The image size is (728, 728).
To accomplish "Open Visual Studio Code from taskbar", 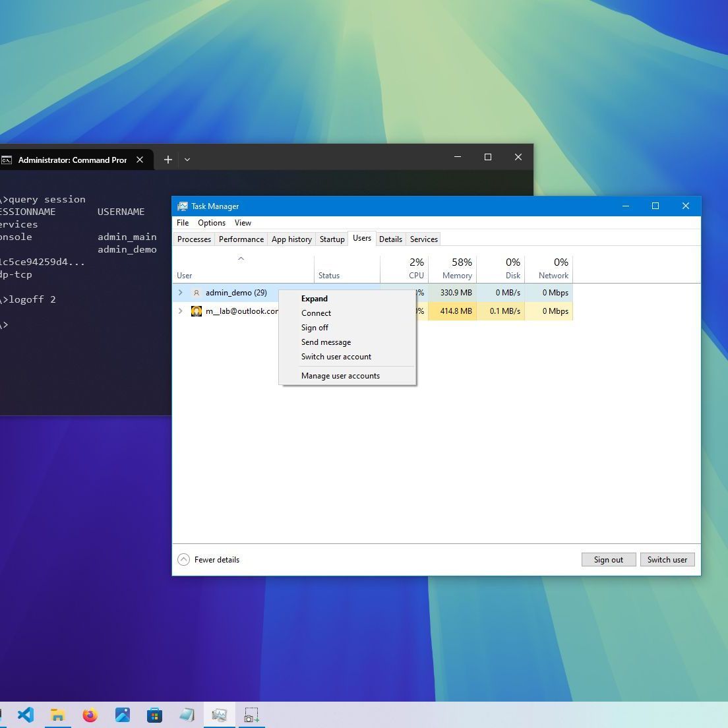I will tap(26, 715).
